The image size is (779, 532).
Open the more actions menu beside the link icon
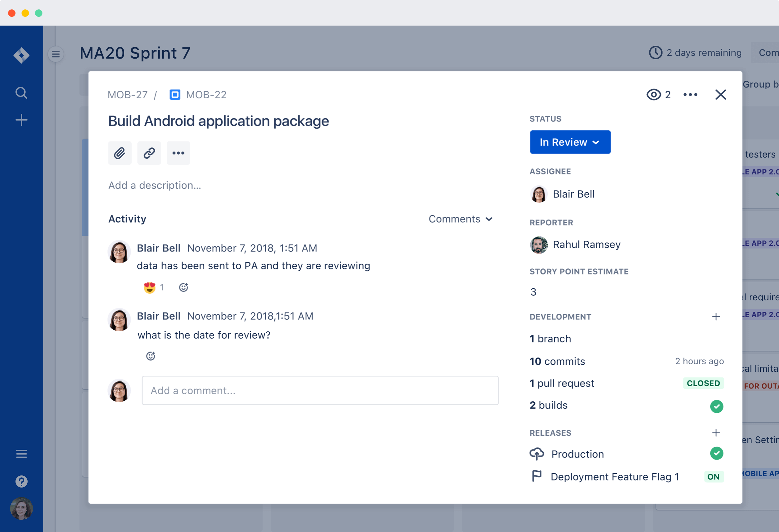click(178, 153)
